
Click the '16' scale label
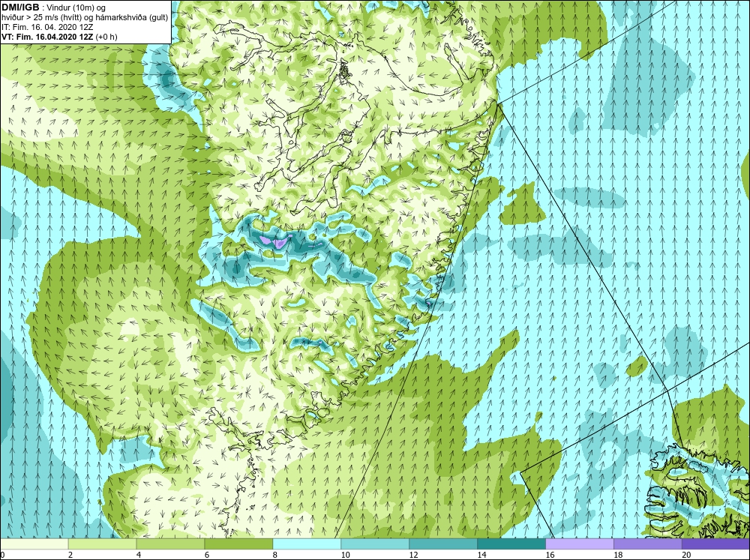pyautogui.click(x=550, y=555)
